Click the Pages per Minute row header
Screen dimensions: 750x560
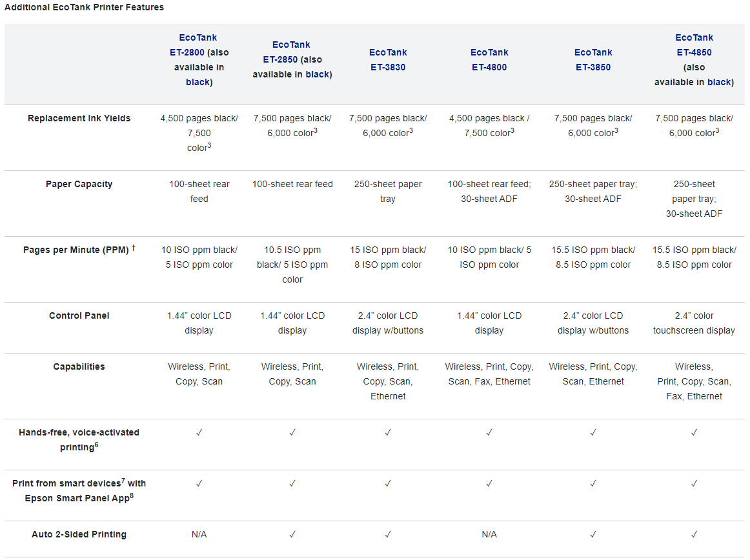point(79,249)
